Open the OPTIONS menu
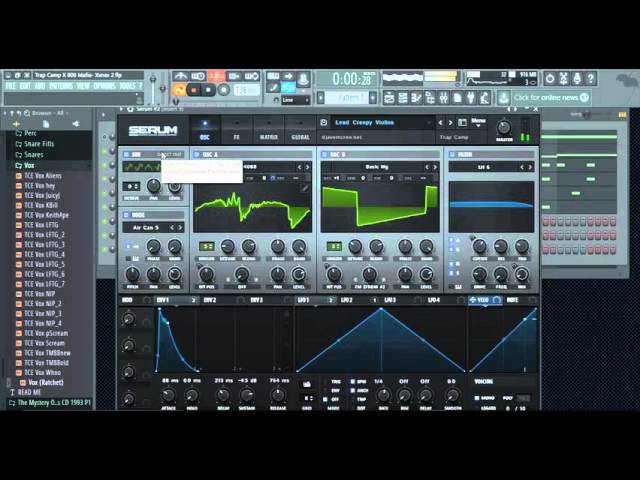The width and height of the screenshot is (640, 480). pos(105,86)
